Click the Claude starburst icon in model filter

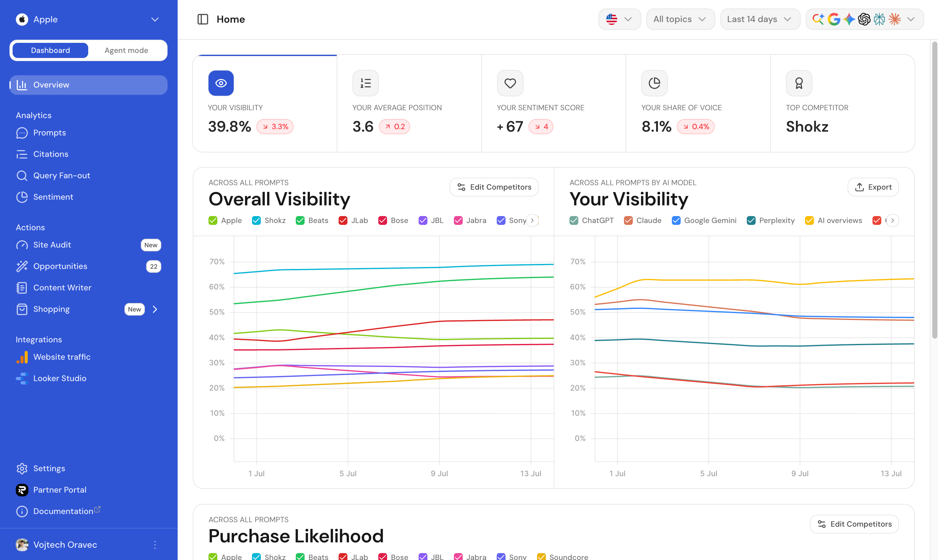pyautogui.click(x=894, y=19)
